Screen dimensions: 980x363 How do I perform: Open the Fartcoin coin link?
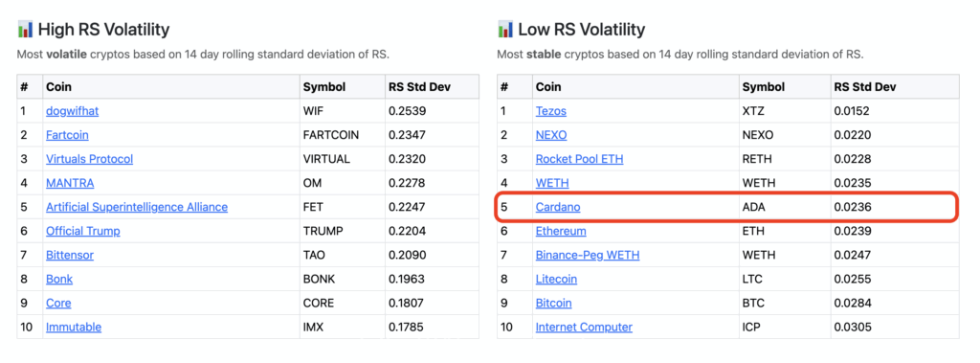67,134
